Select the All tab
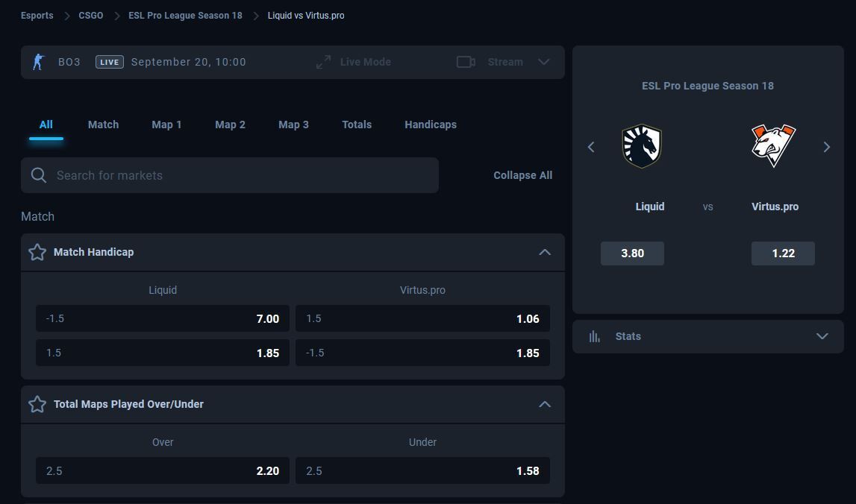 point(46,125)
